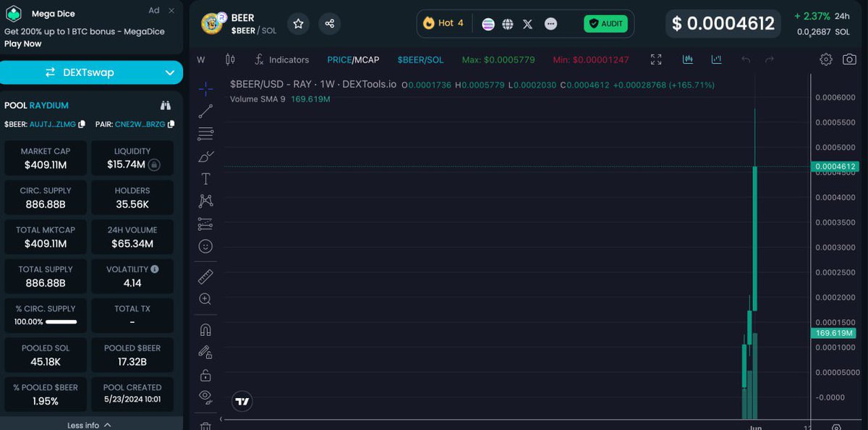Select the text annotation tool
Viewport: 868px width, 430px height.
click(205, 179)
